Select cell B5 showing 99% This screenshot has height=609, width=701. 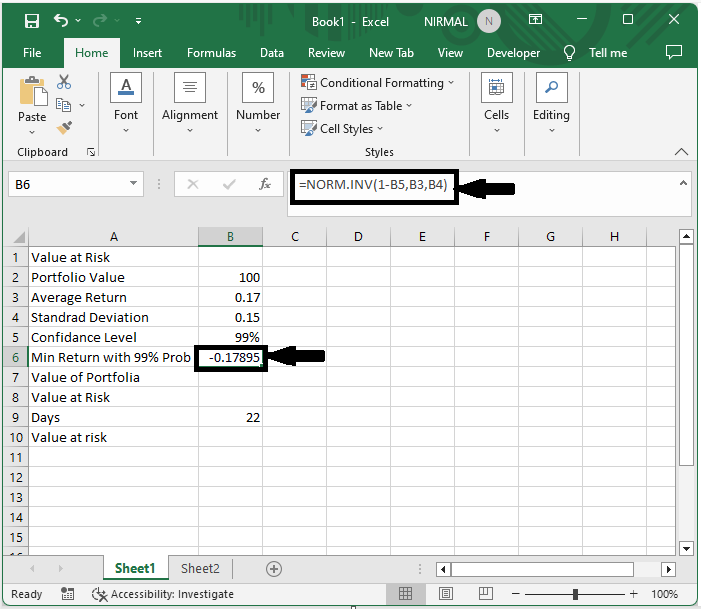click(x=230, y=337)
